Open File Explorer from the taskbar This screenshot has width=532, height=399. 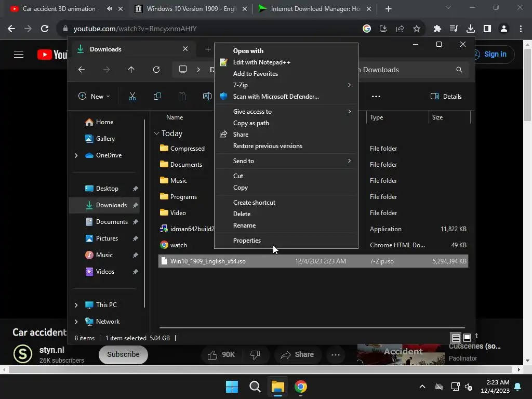coord(277,387)
